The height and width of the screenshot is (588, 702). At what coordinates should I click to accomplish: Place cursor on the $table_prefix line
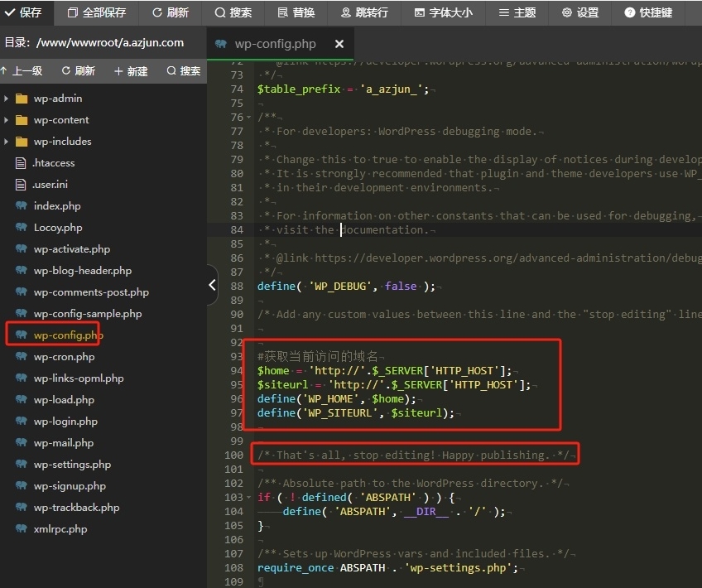point(343,89)
